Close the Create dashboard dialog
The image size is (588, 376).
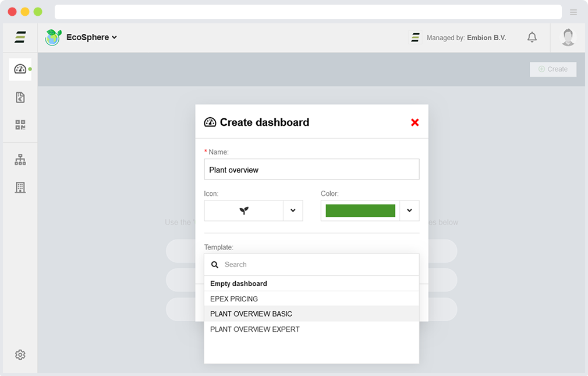(415, 122)
